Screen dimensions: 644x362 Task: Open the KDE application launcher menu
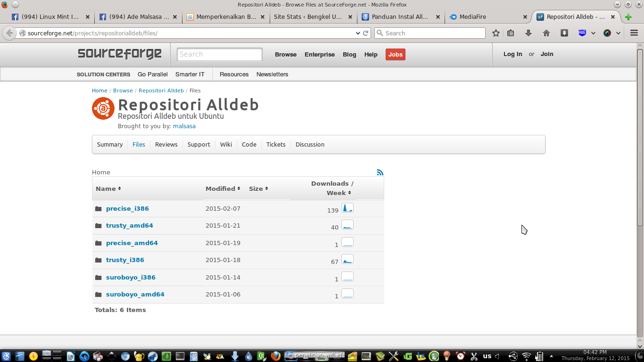pos(6,356)
